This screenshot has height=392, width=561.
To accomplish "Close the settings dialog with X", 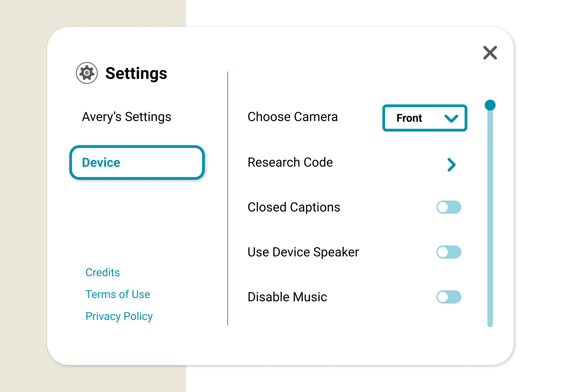I will pos(490,53).
